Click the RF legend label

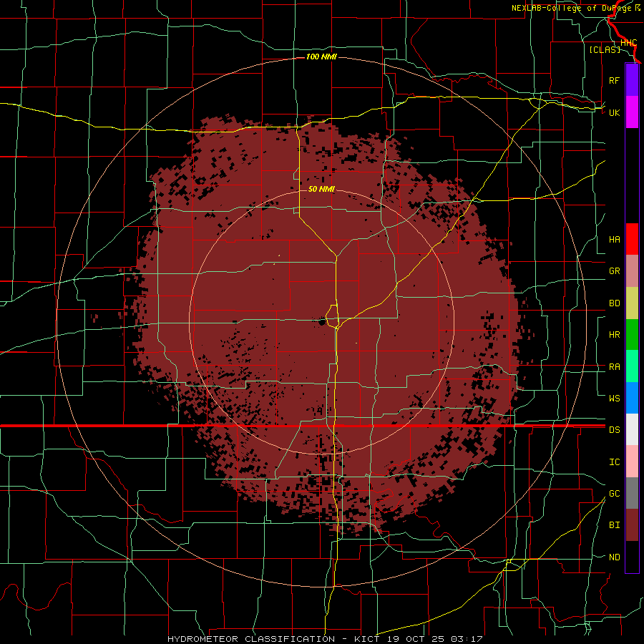point(614,80)
